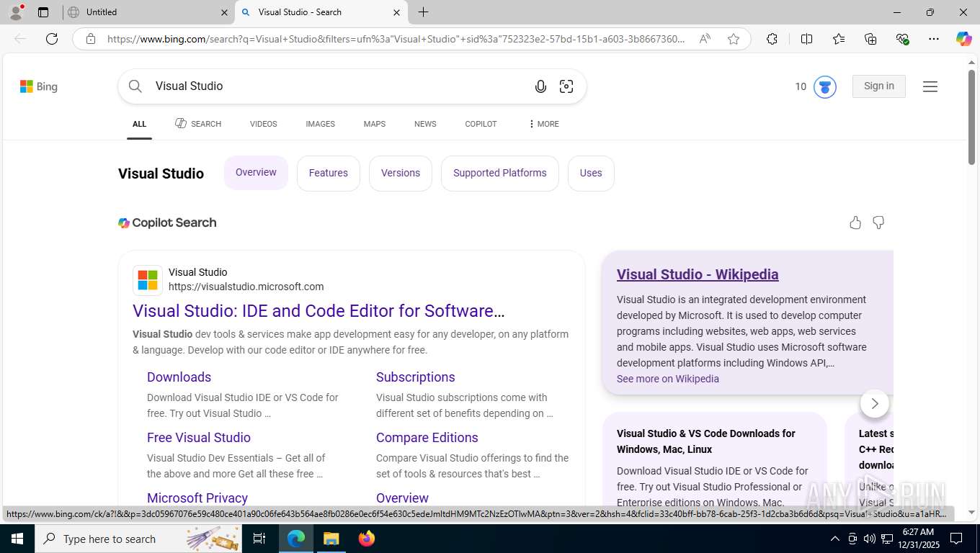Open Edge Settings and more menu
Screen dimensions: 980x553
[934, 39]
